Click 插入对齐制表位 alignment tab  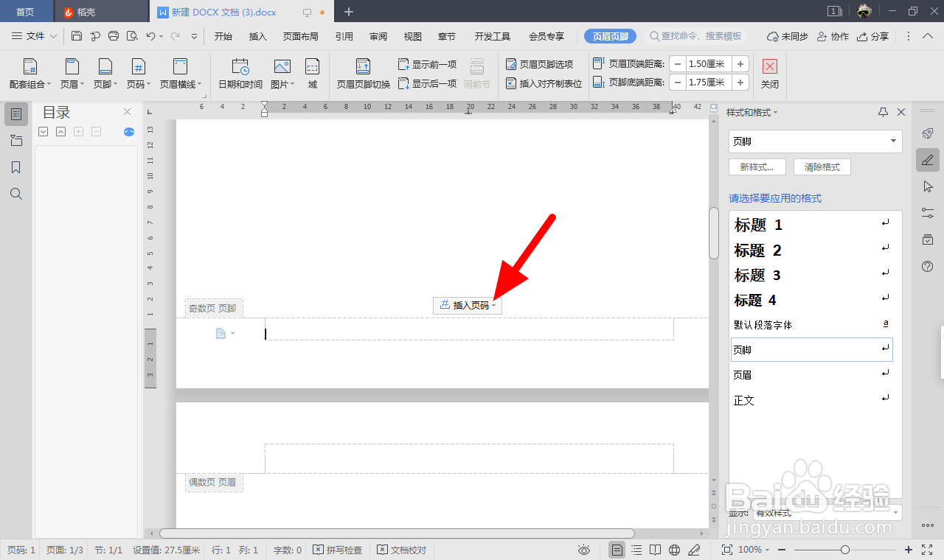(544, 83)
